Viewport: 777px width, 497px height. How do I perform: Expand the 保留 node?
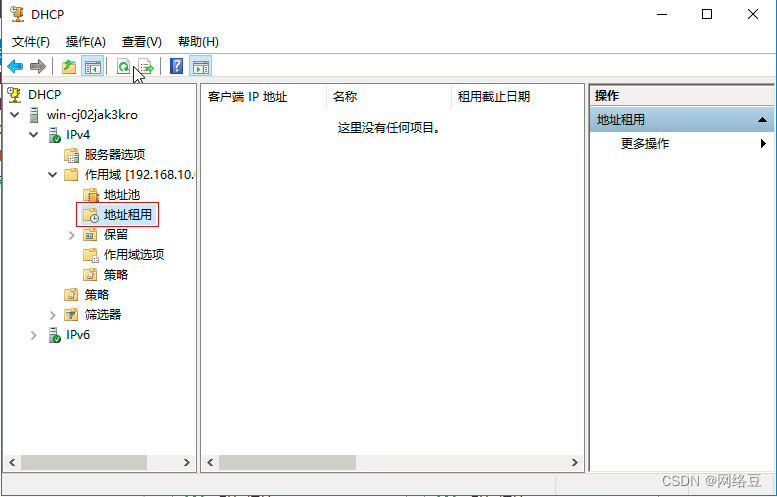point(72,235)
